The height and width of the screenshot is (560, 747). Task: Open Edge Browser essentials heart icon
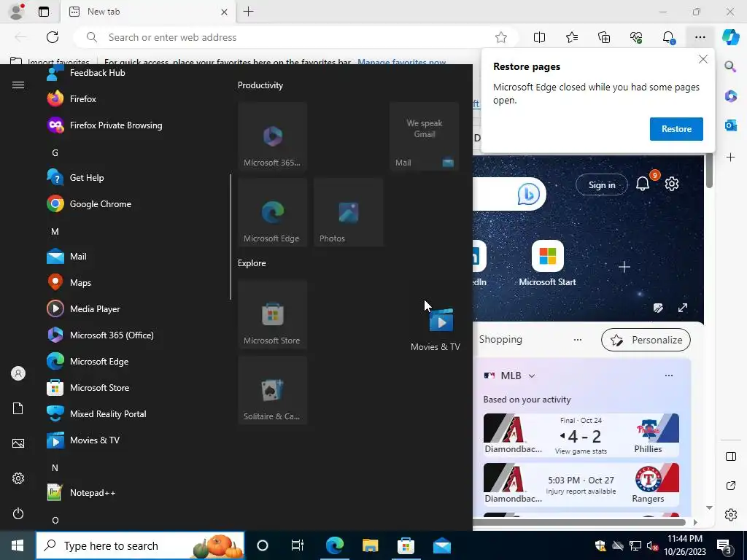(636, 38)
